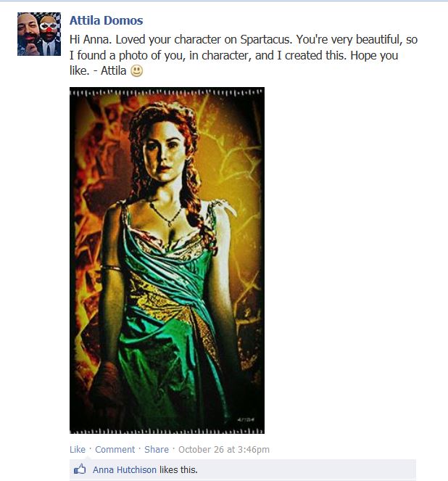The width and height of the screenshot is (448, 481).
Task: Open the shared Spartacus character artwork
Action: (x=167, y=260)
